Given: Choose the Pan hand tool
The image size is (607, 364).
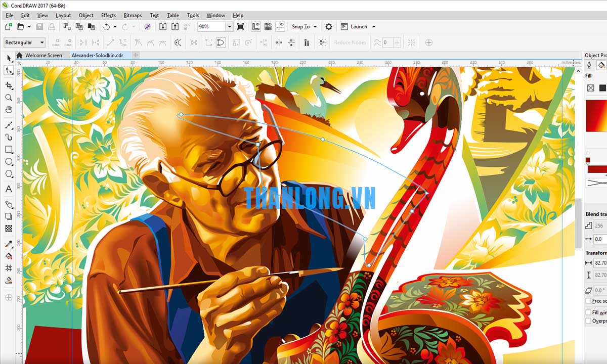Looking at the screenshot, I should point(9,110).
